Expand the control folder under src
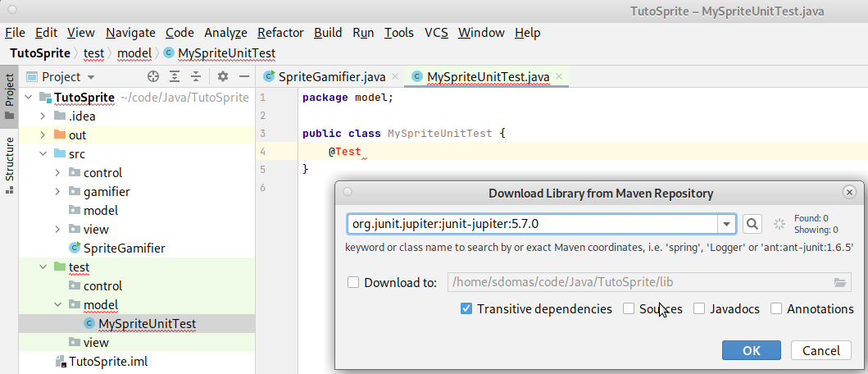The height and width of the screenshot is (374, 868). [x=57, y=172]
